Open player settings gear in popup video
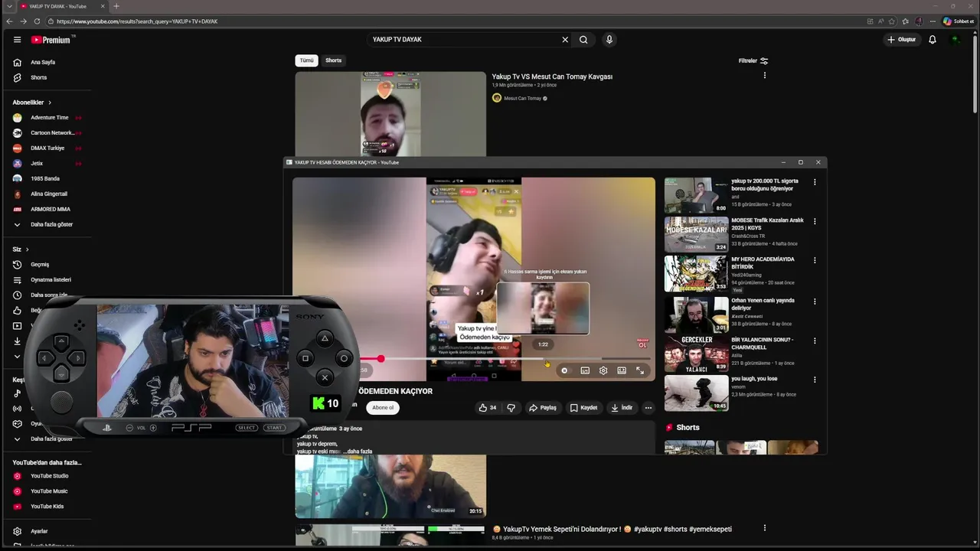 click(x=603, y=370)
